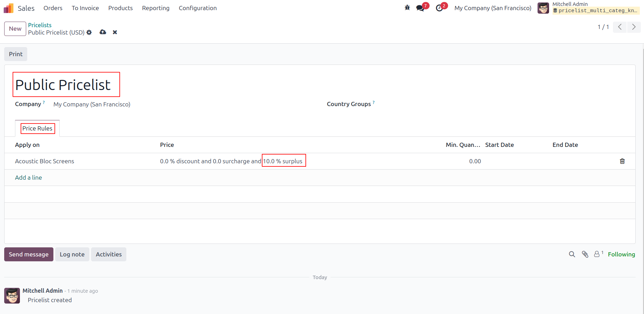644x314 pixels.
Task: Open the Reporting menu
Action: (156, 8)
